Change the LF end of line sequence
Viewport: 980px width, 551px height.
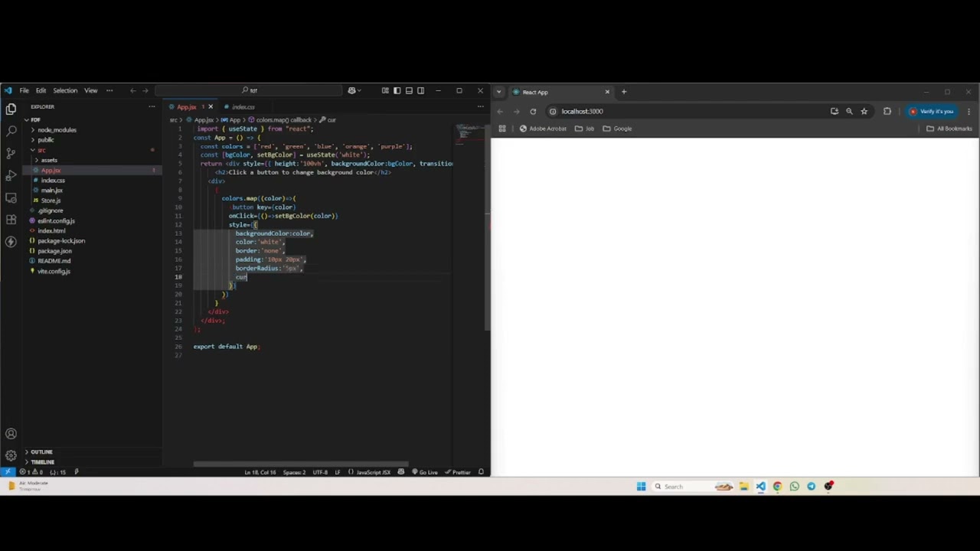[x=338, y=472]
